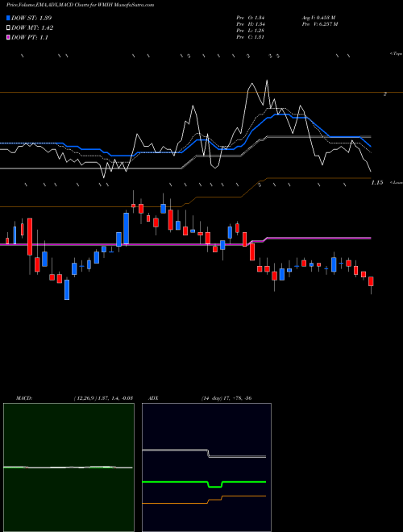Screen dimensions: 403x532
Task: Click the chart title mentioning WMIH MunafaSutra.com
Action: pos(80,5)
